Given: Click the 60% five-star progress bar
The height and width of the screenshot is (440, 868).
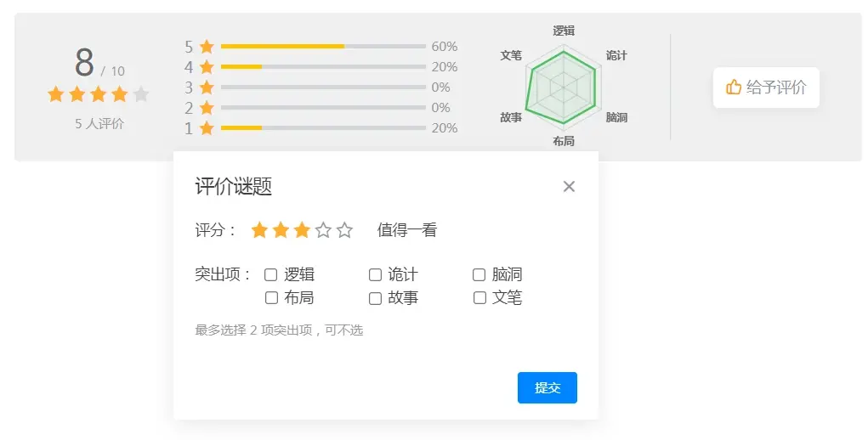Looking at the screenshot, I should 323,47.
